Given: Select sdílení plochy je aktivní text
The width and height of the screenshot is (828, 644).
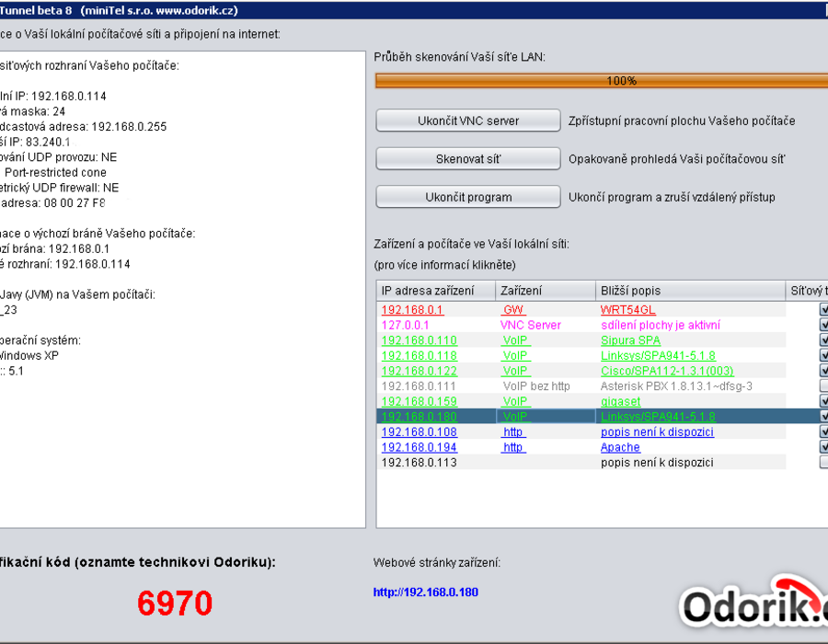Looking at the screenshot, I should pyautogui.click(x=661, y=325).
